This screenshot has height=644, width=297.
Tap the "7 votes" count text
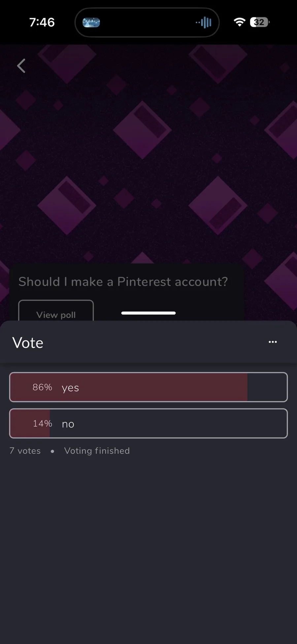tap(25, 451)
